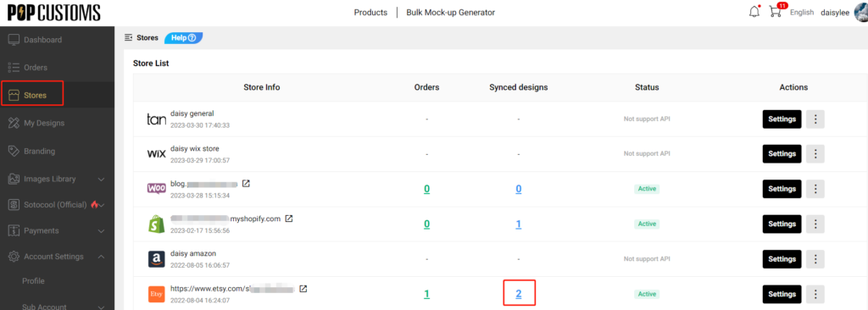Open the notification bell icon
868x310 pixels.
tap(754, 12)
